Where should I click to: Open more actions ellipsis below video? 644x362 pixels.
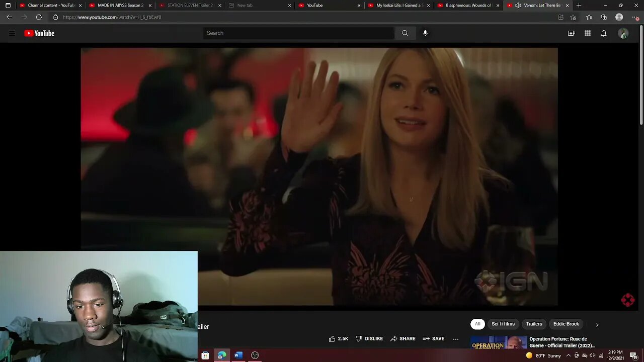pos(456,339)
